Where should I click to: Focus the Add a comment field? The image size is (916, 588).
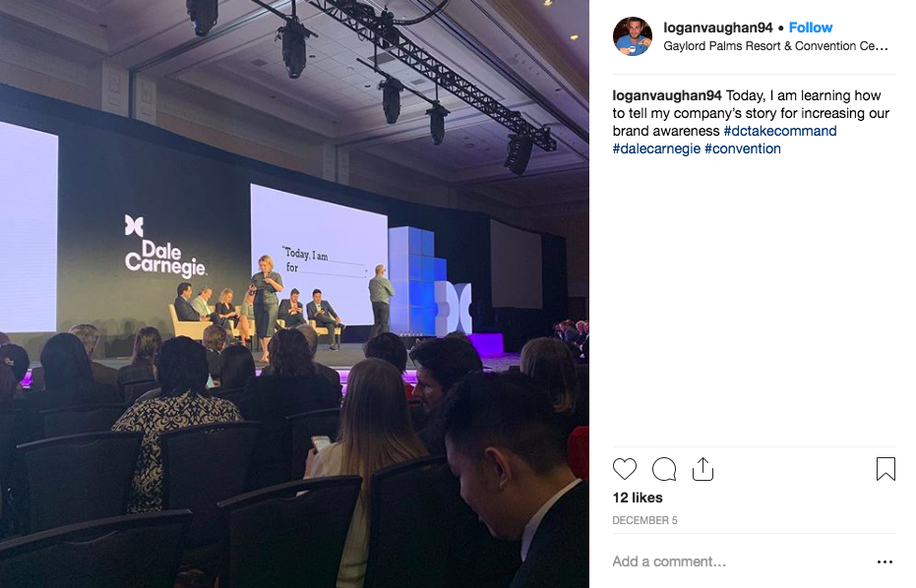[x=742, y=561]
